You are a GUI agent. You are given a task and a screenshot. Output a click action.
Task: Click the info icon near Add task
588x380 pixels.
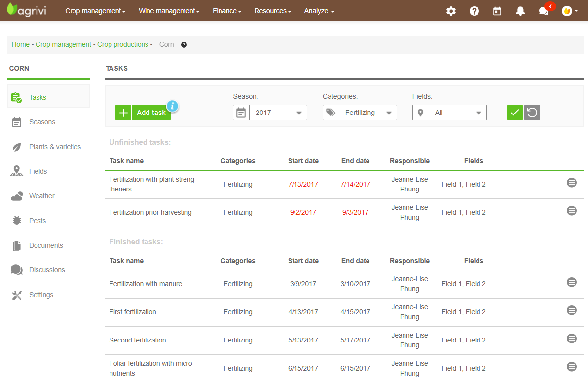(x=172, y=106)
